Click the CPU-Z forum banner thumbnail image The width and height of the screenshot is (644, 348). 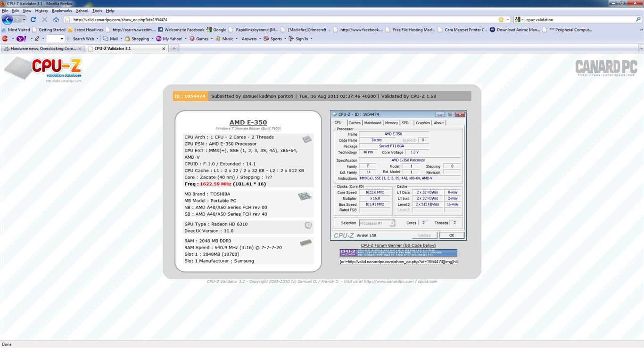click(398, 253)
